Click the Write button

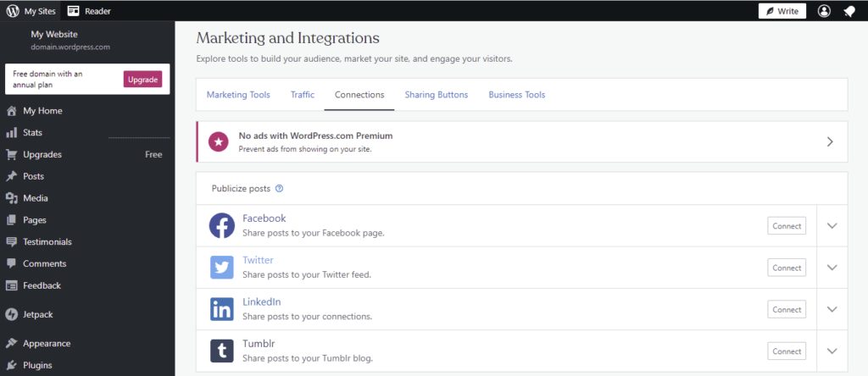click(782, 11)
